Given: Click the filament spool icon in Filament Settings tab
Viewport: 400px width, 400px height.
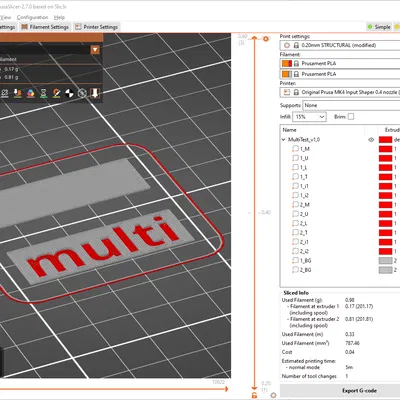Looking at the screenshot, I should 24,27.
